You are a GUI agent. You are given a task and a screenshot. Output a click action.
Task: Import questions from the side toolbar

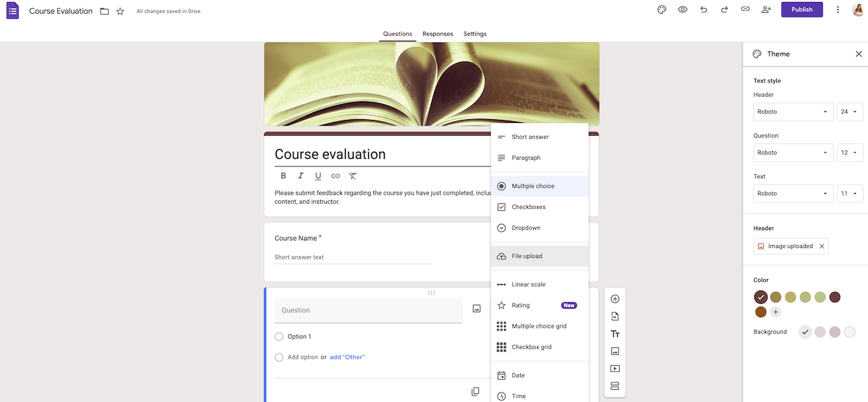615,316
